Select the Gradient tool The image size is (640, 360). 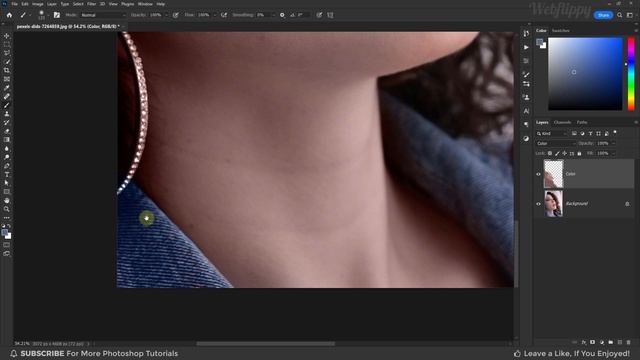(x=7, y=140)
